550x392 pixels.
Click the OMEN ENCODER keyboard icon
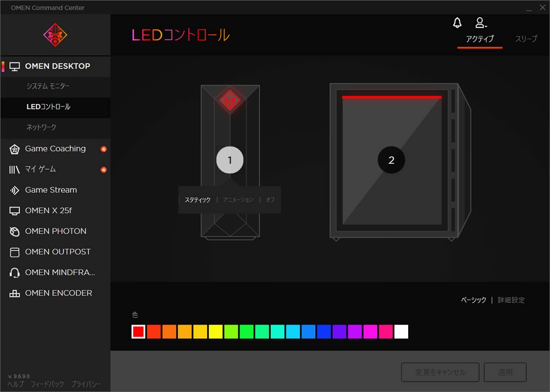(x=15, y=294)
